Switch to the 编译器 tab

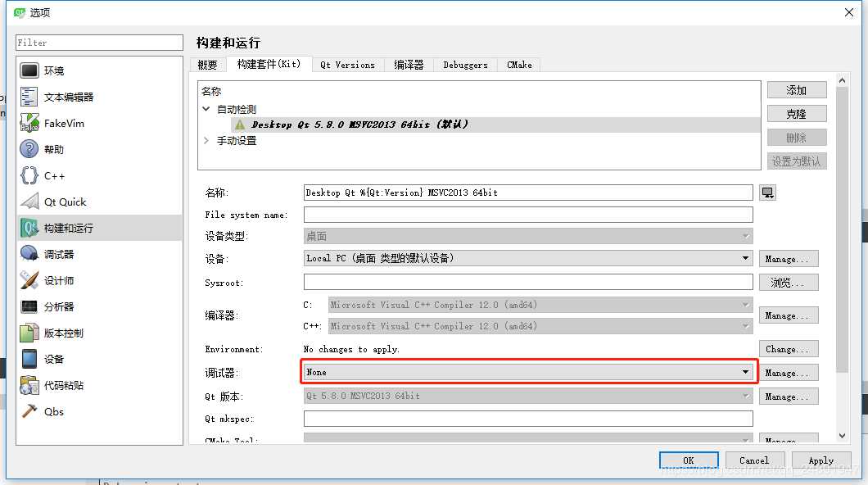pyautogui.click(x=409, y=65)
